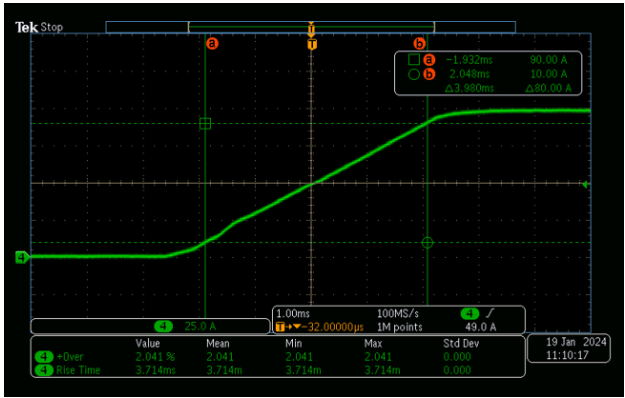This screenshot has width=625, height=398.
Task: Click the orange cursor 'a' marker above the graticule
Action: (x=212, y=43)
